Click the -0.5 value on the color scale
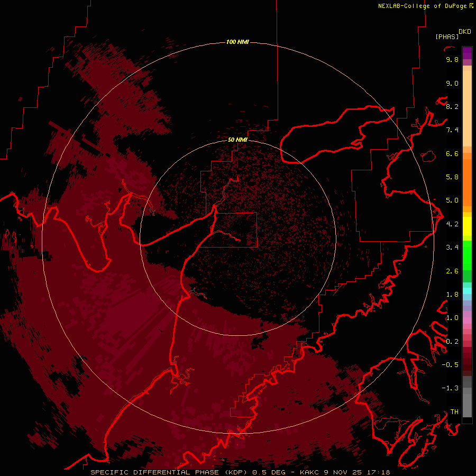 click(x=450, y=365)
